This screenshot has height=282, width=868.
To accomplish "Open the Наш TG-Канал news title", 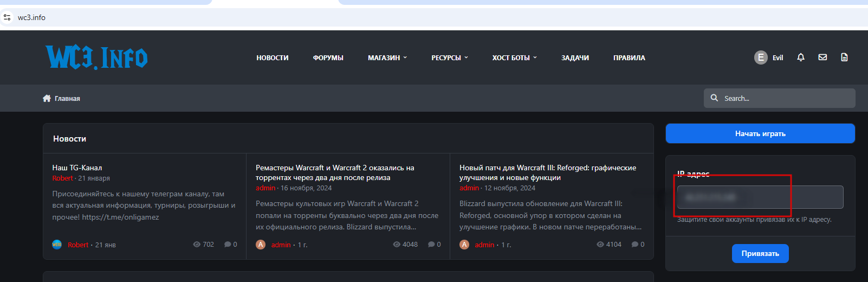I will (x=77, y=168).
